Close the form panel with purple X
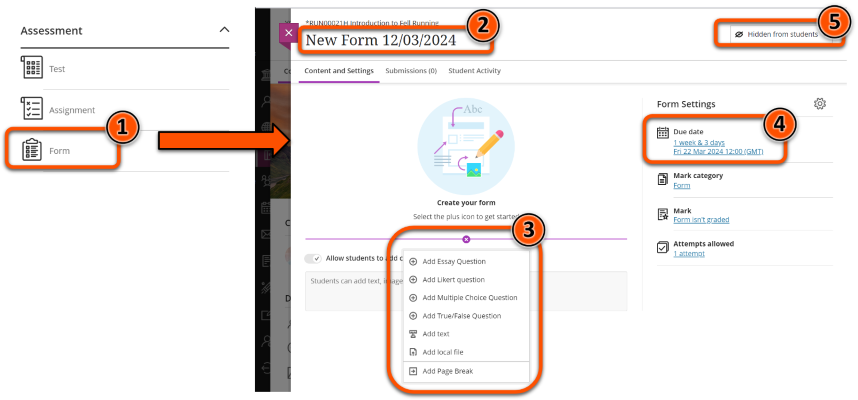 pyautogui.click(x=288, y=33)
